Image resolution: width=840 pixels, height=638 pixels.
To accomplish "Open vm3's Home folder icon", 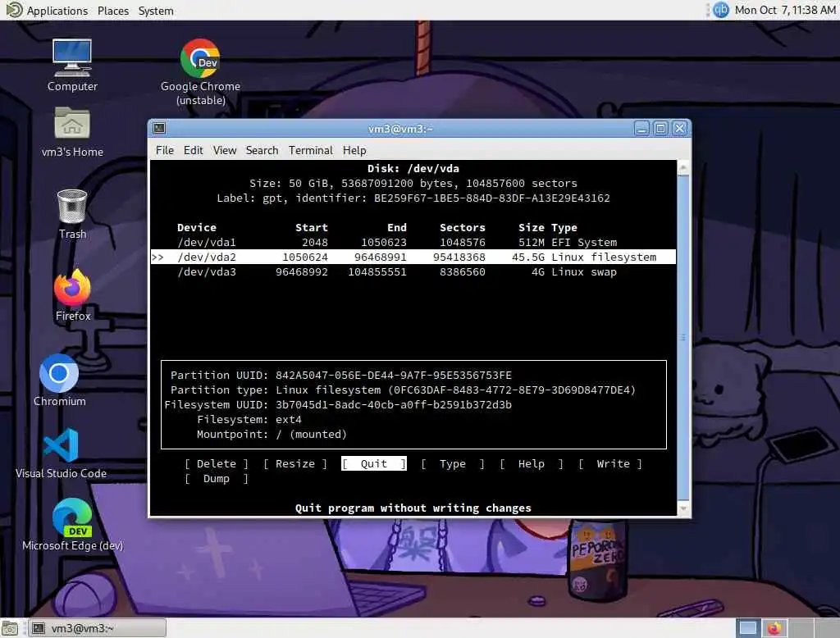I will point(72,132).
